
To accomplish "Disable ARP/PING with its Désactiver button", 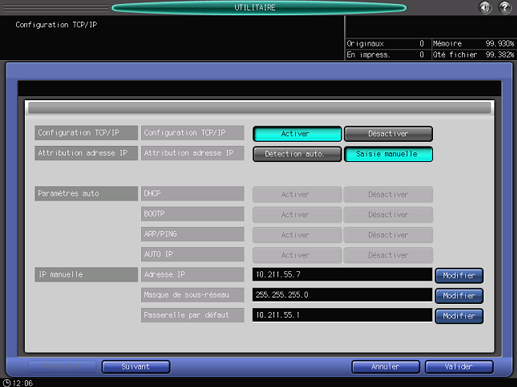I will 388,235.
